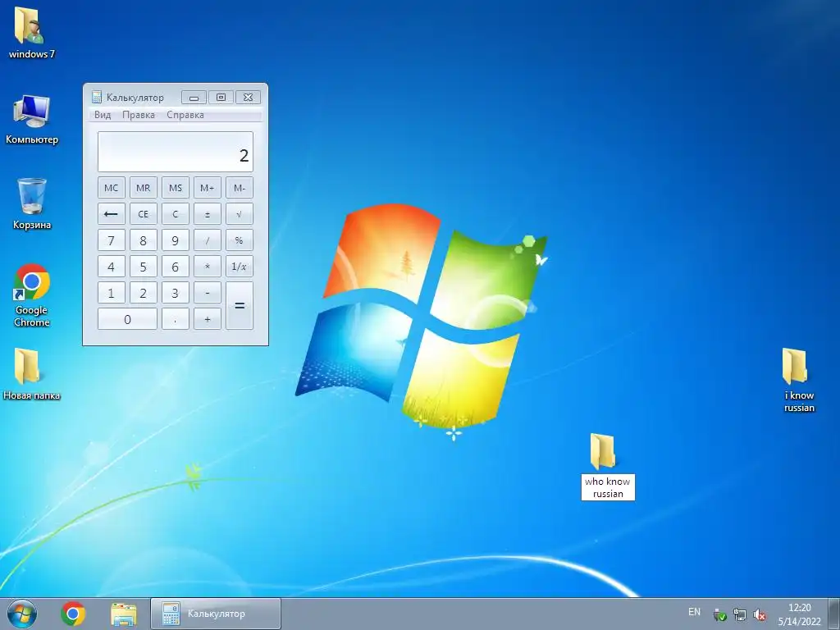Click the MS memory store button
The height and width of the screenshot is (630, 840).
(176, 188)
